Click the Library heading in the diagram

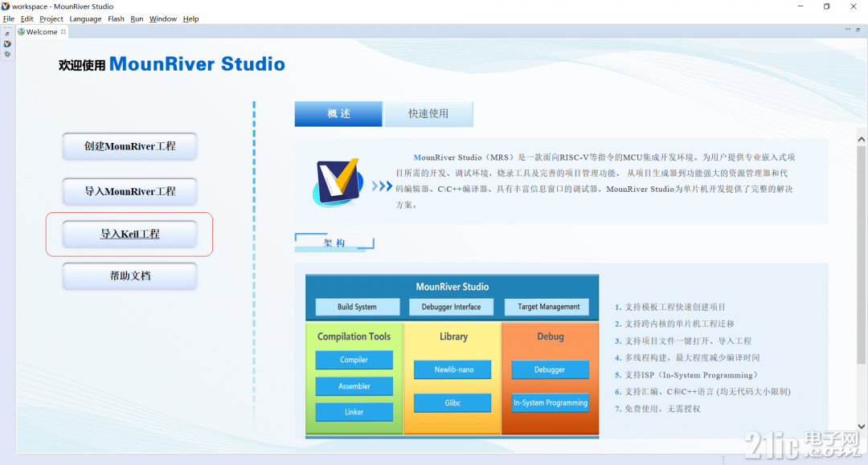point(453,337)
